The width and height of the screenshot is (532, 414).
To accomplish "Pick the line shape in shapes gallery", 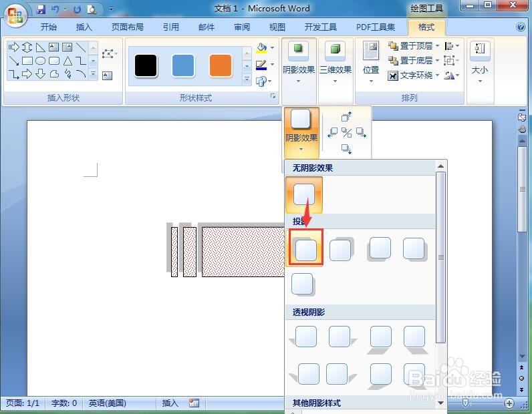I will 81,47.
